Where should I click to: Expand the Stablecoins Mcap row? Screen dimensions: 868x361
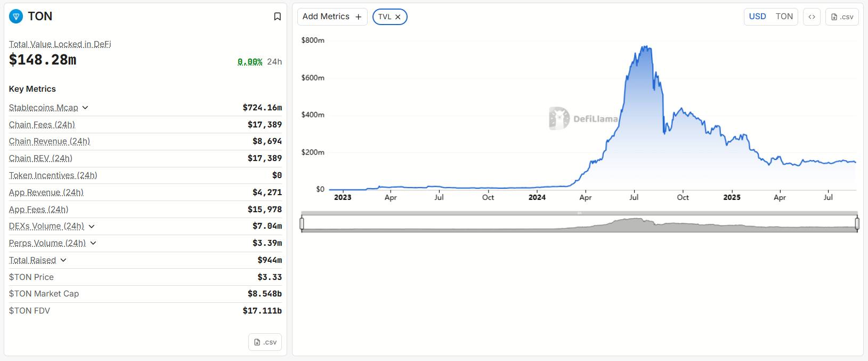[x=85, y=108]
